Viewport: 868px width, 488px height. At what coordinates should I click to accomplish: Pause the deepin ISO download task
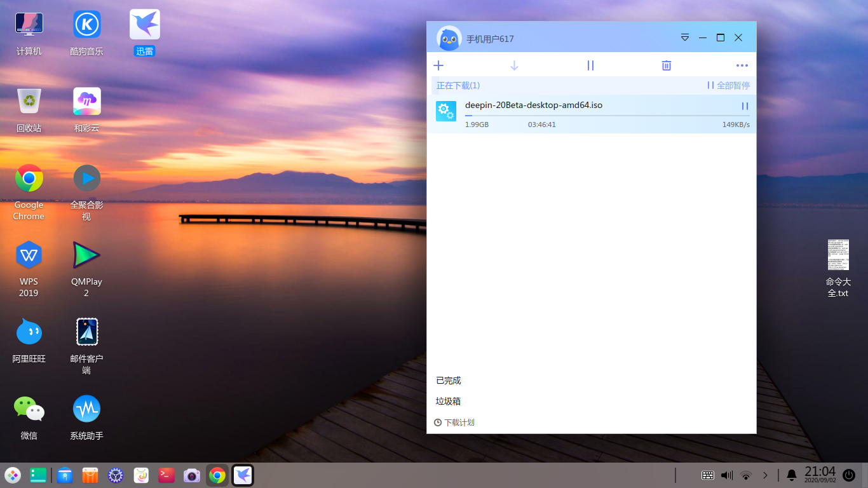745,106
